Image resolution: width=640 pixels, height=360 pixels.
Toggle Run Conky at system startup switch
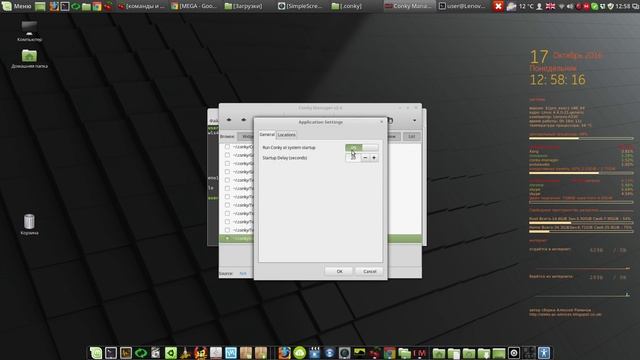pyautogui.click(x=362, y=147)
